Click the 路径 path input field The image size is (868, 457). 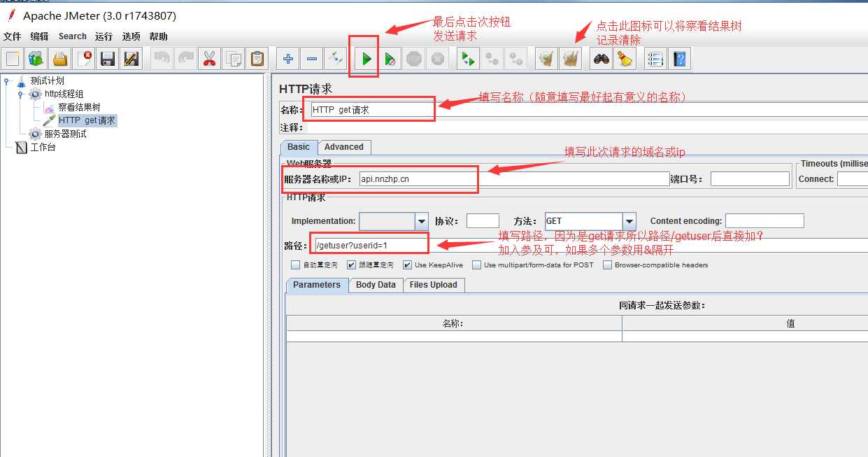[590, 245]
